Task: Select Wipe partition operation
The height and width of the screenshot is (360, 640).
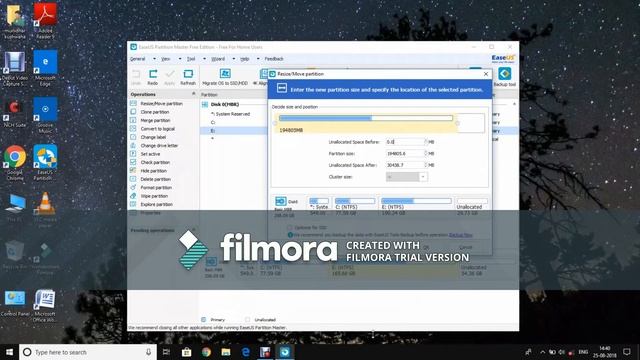Action: 154,196
